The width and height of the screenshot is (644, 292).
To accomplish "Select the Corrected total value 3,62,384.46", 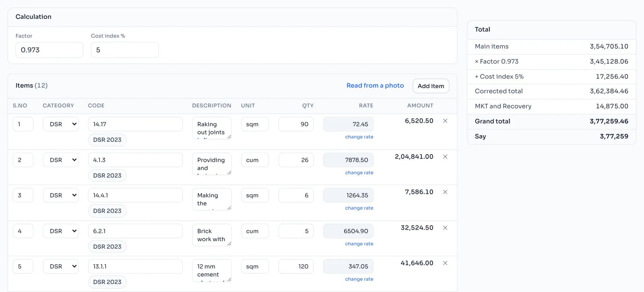I will coord(609,91).
